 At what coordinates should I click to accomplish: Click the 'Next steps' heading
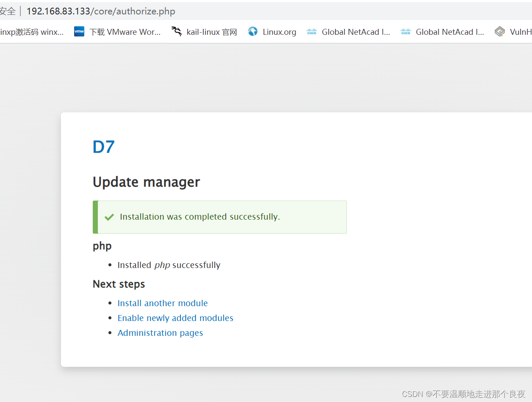tap(119, 284)
